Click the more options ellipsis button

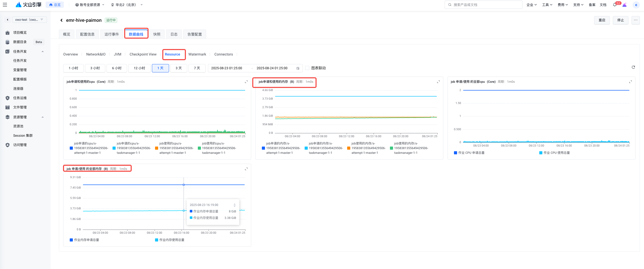click(x=635, y=20)
